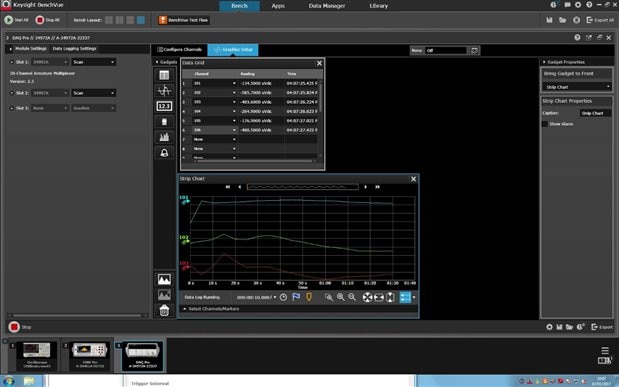Click the Stop All button
The image size is (619, 387).
(x=48, y=20)
